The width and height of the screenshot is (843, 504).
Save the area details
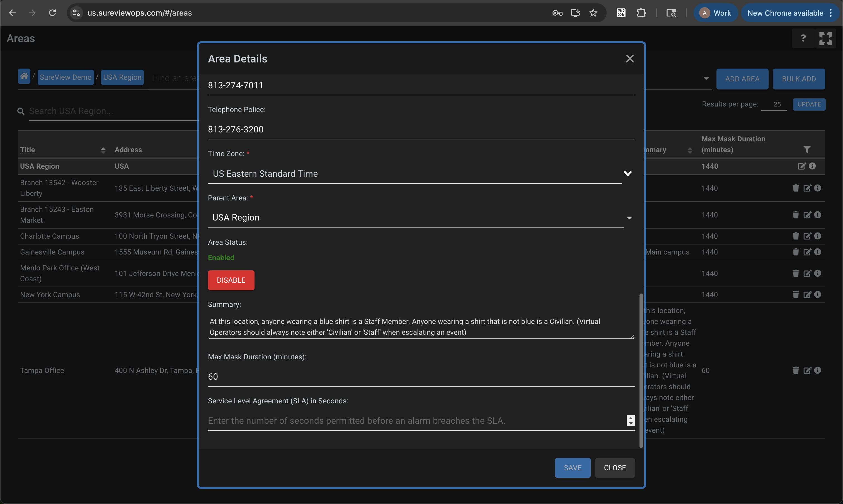(572, 468)
